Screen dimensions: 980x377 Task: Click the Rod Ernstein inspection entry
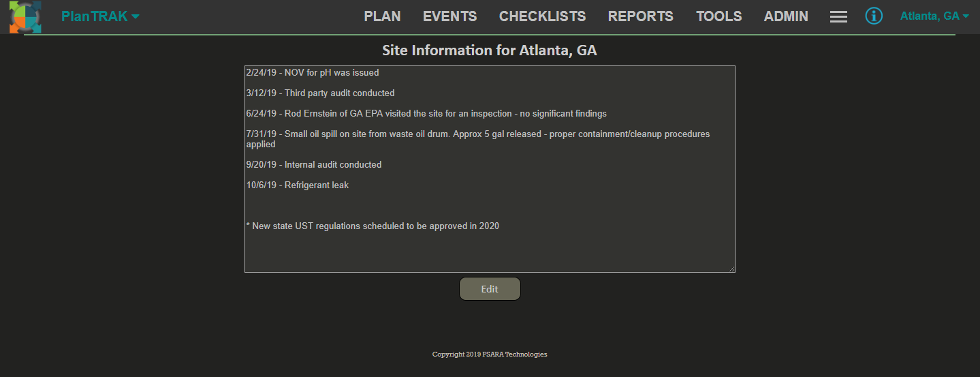pos(426,113)
